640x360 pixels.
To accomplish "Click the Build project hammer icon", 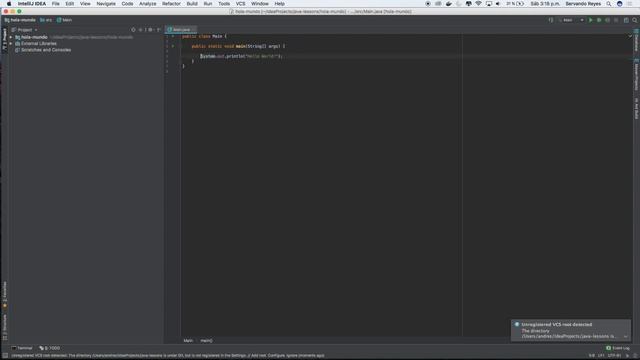I will [551, 20].
